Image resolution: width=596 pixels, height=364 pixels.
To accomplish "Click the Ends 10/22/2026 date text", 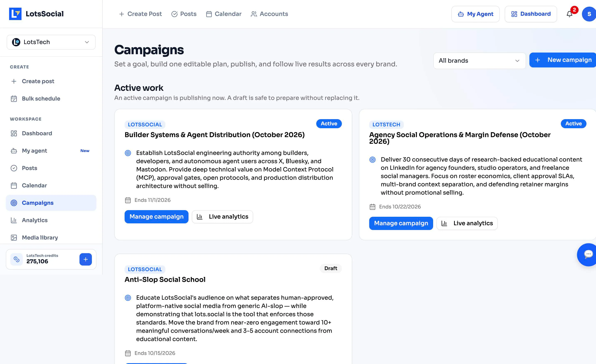I will click(x=400, y=207).
